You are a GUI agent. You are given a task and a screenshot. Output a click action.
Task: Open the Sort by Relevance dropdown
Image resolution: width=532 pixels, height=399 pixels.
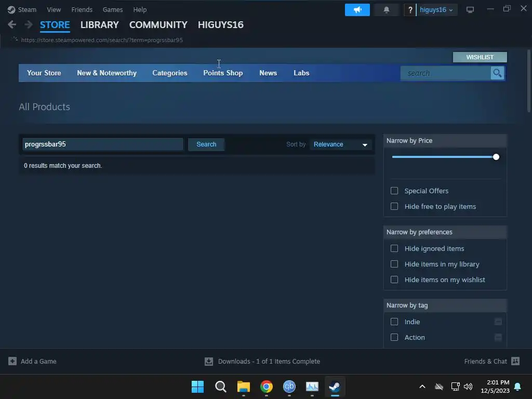[341, 144]
